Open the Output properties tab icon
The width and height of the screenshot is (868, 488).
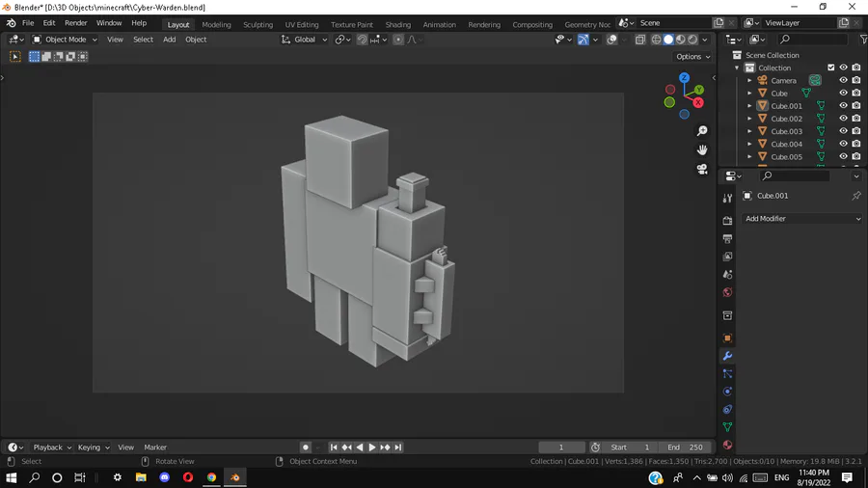(x=727, y=238)
